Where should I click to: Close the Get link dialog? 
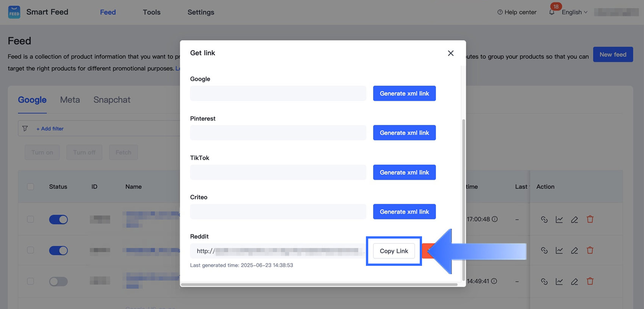coord(450,53)
